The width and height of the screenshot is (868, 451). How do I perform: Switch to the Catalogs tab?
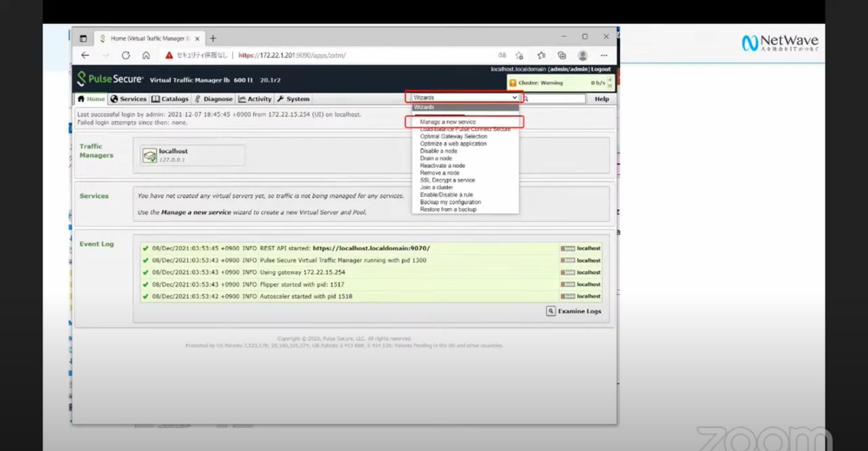coord(170,99)
